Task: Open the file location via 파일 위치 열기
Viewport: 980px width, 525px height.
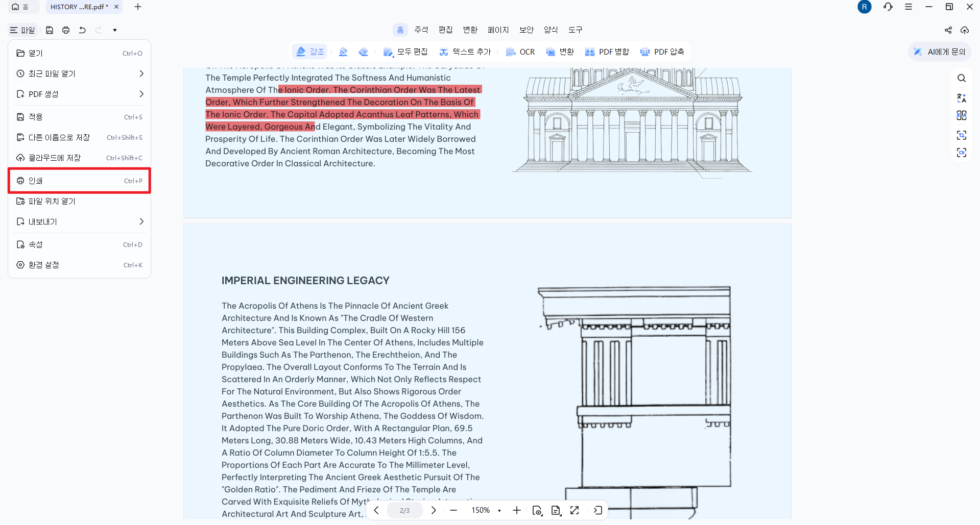Action: (80, 201)
